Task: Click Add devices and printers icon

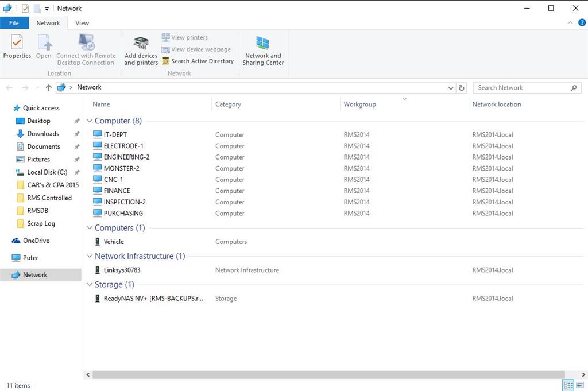Action: 141,44
